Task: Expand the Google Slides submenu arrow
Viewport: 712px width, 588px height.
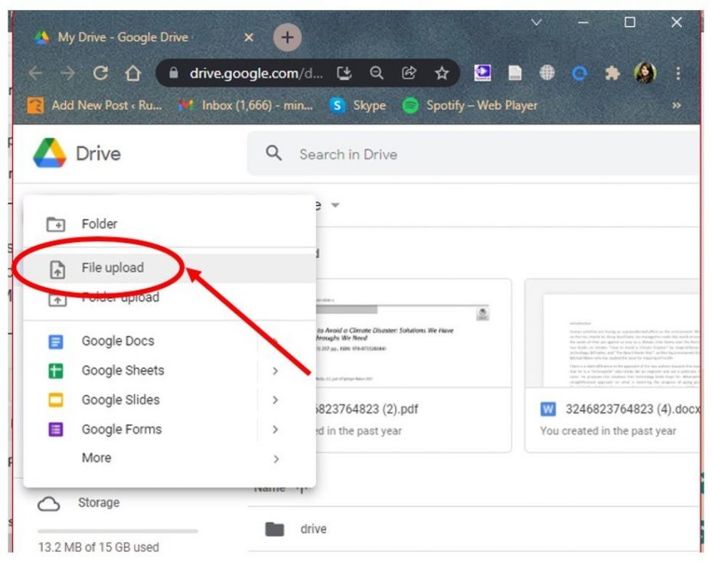Action: [275, 400]
